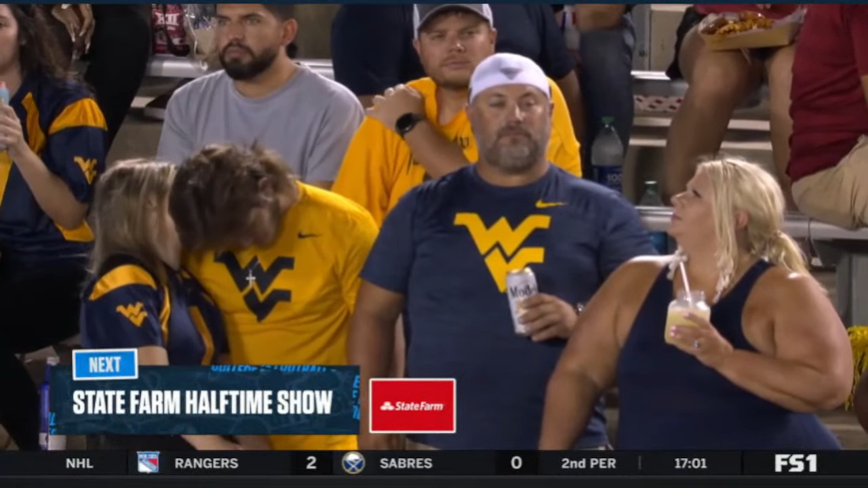Viewport: 868px width, 488px height.
Task: Click the 17:01 game clock
Action: click(690, 464)
